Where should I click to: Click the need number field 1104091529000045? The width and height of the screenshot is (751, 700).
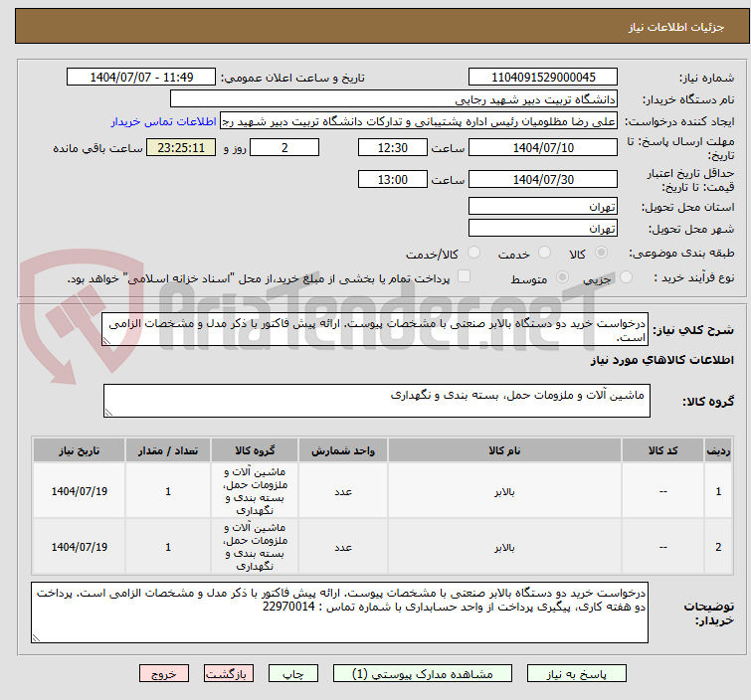pyautogui.click(x=543, y=78)
